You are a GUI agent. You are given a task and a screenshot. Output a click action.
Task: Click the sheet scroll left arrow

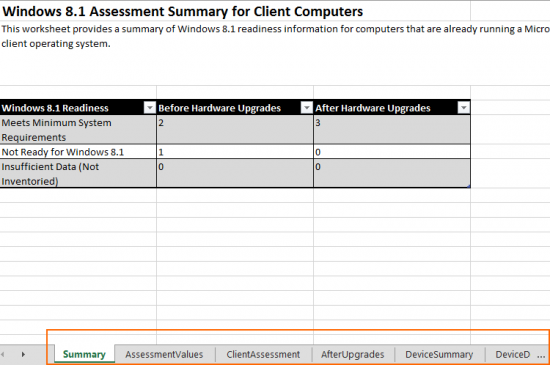[x=3, y=354]
